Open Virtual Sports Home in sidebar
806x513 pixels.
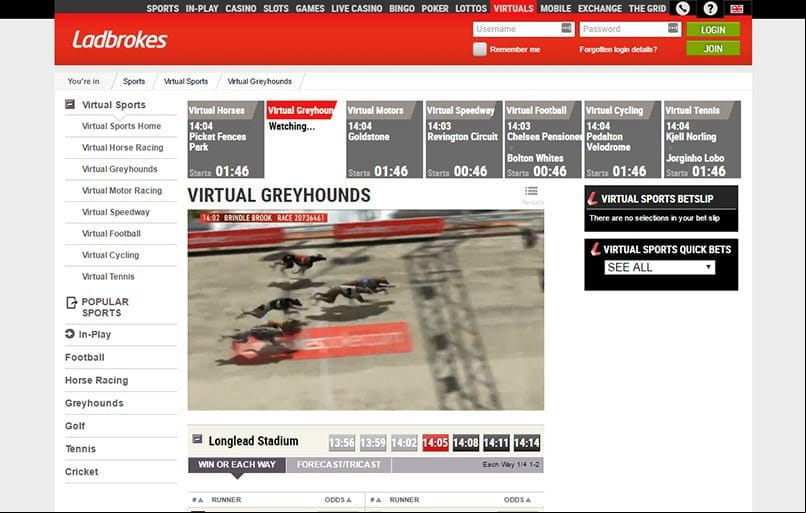pyautogui.click(x=121, y=126)
